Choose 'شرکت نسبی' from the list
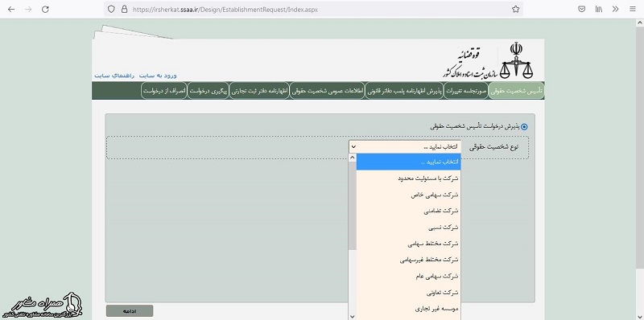644x320 pixels. coord(408,228)
